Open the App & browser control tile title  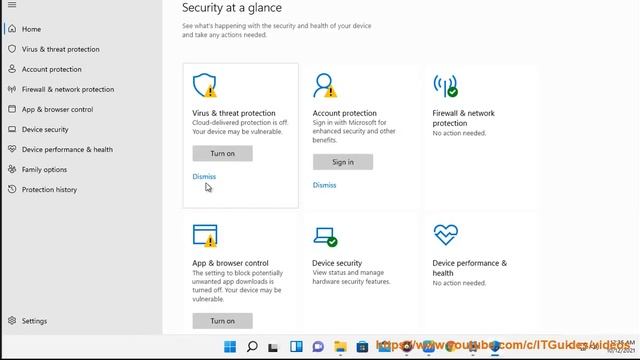click(230, 263)
